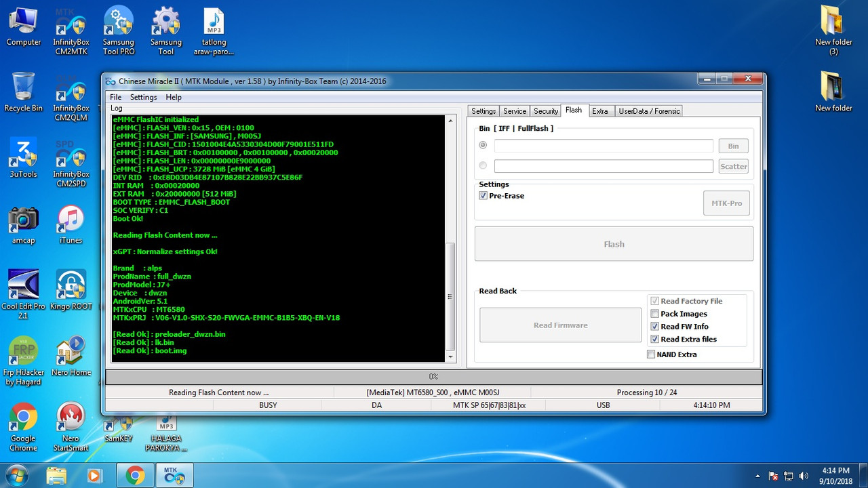Open InfinityBox CM2QLM shortcut
868x488 pixels.
71,98
